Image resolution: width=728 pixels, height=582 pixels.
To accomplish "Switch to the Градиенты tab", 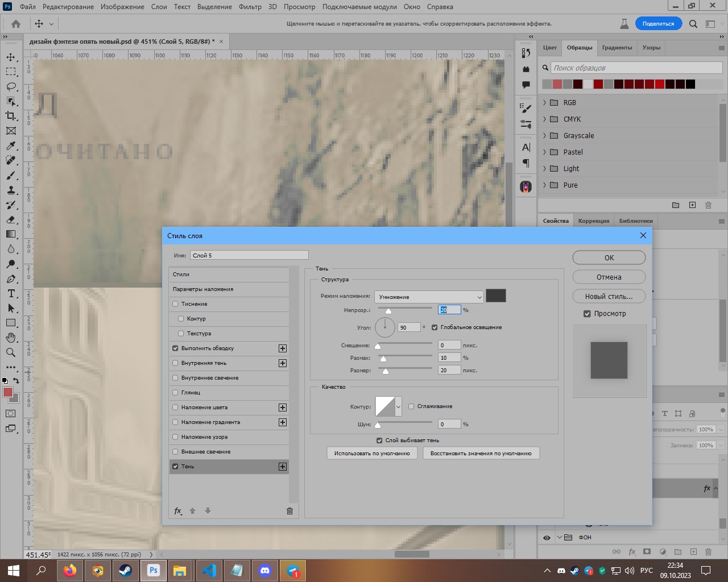I will coord(617,48).
